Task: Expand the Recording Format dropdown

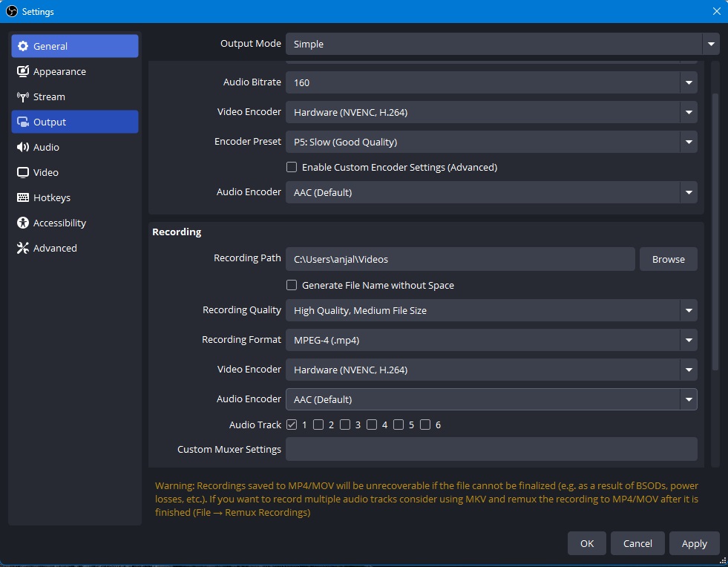Action: pyautogui.click(x=491, y=340)
